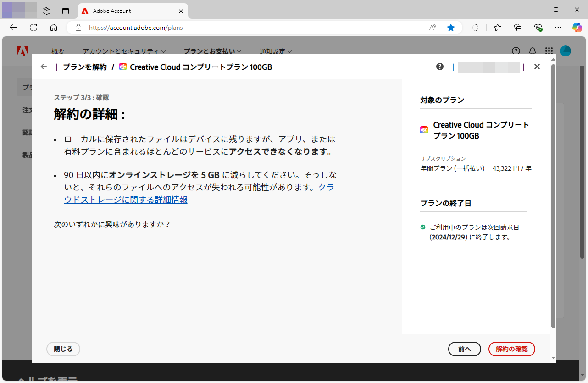Expand the プランとお支払い menu
This screenshot has width=588, height=383.
[x=212, y=51]
